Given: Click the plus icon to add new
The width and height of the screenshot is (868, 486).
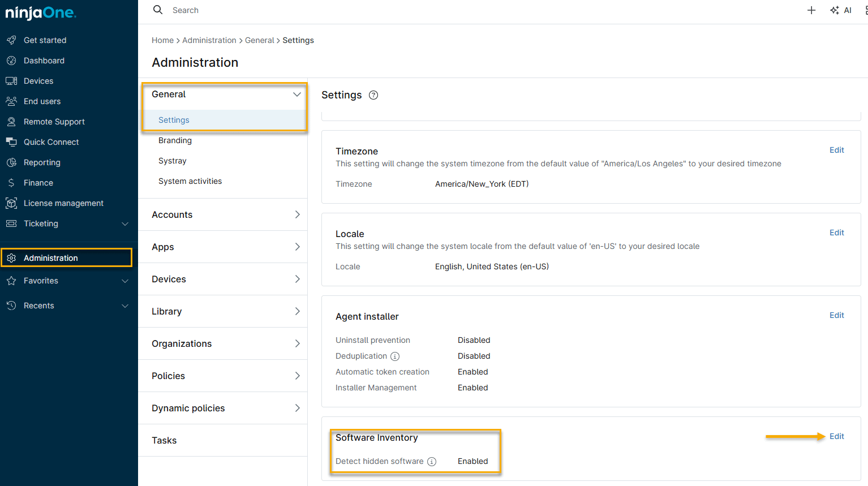Looking at the screenshot, I should click(x=811, y=10).
